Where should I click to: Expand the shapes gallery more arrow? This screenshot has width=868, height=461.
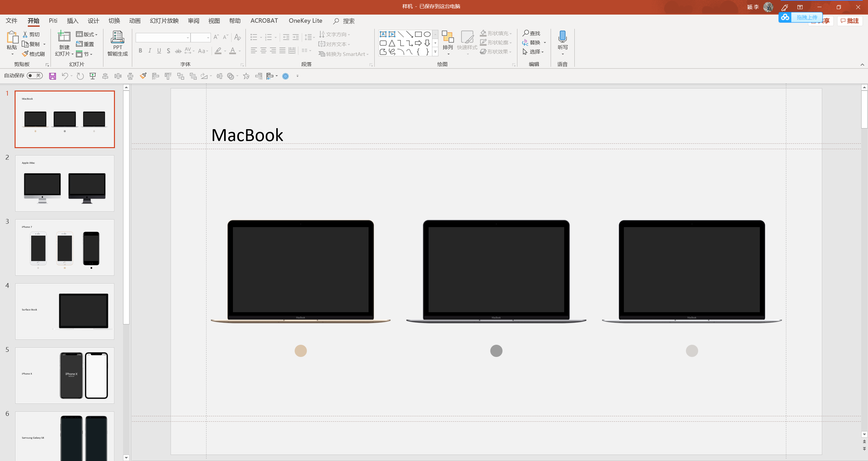point(435,52)
